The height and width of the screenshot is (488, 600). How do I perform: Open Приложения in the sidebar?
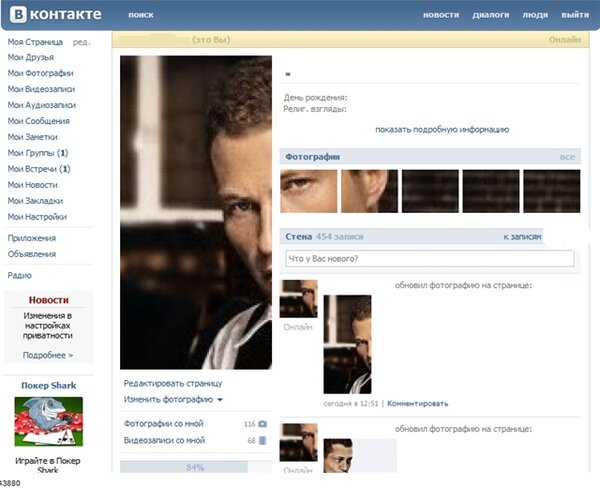click(32, 238)
